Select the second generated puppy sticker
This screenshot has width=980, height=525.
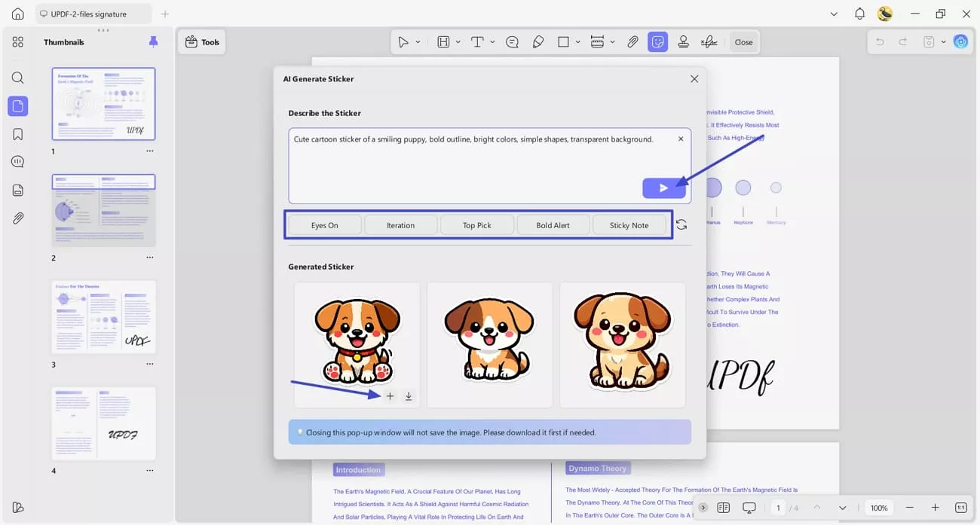[489, 345]
